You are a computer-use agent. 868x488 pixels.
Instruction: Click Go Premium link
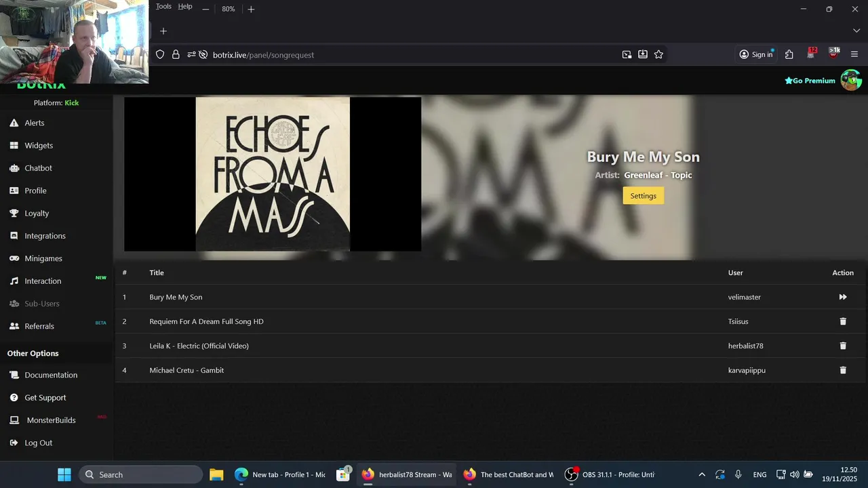(x=810, y=81)
